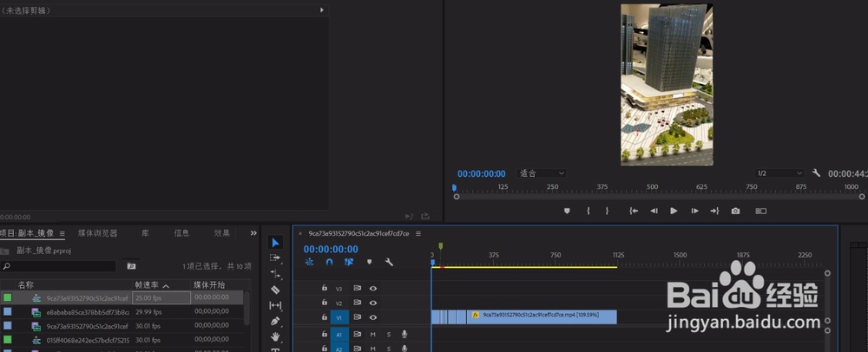Image resolution: width=868 pixels, height=352 pixels.
Task: Switch to 信息 tab
Action: 181,233
